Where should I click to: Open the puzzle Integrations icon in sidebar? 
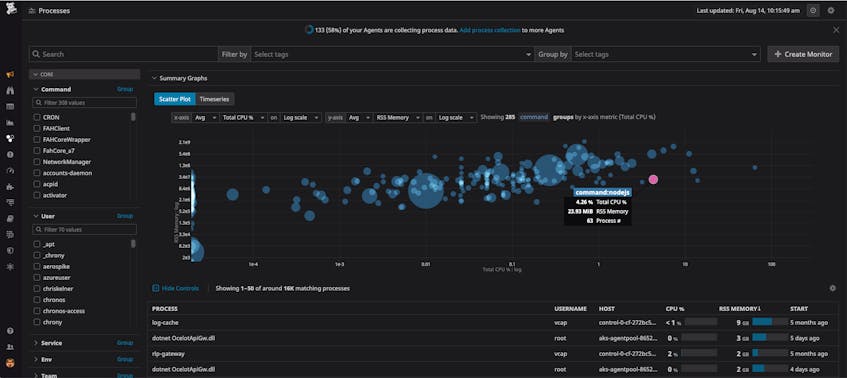[x=10, y=186]
